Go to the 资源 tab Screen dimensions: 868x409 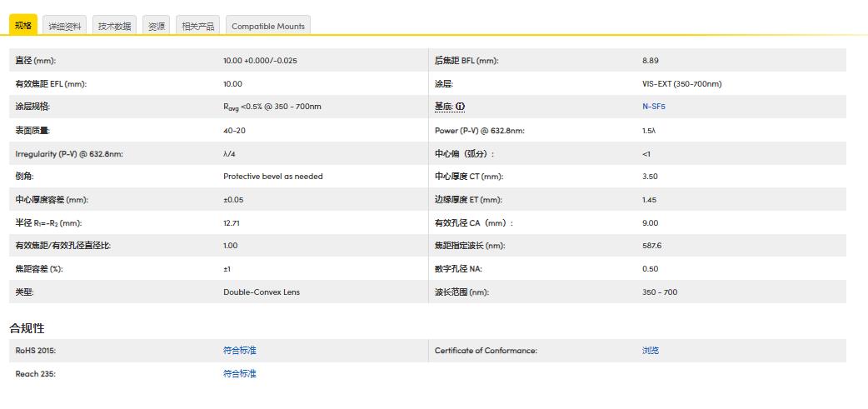pos(156,26)
